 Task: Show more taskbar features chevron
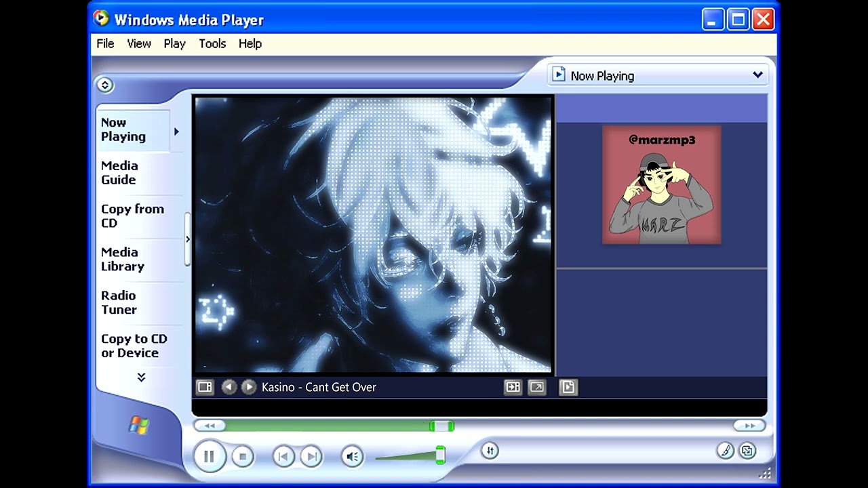[x=141, y=378]
